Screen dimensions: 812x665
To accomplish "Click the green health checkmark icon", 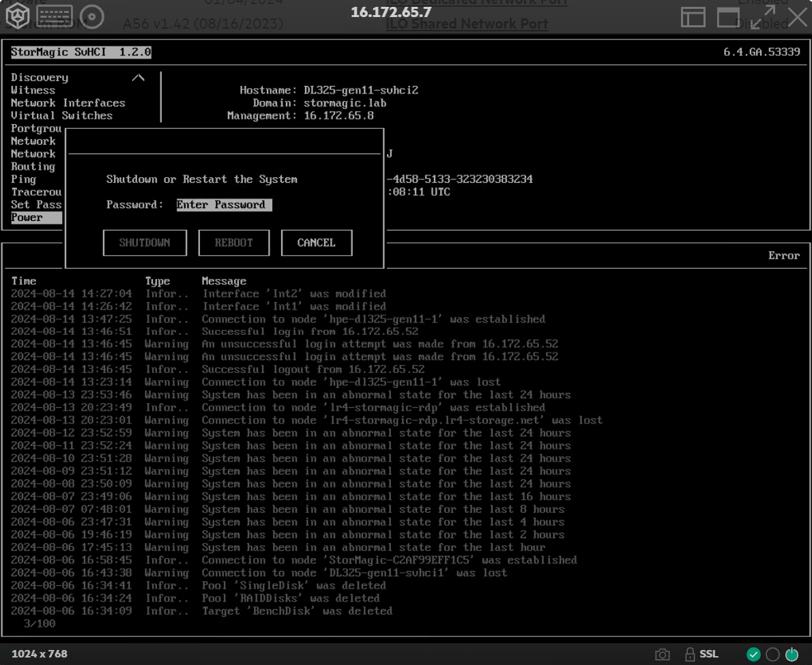I will point(753,655).
